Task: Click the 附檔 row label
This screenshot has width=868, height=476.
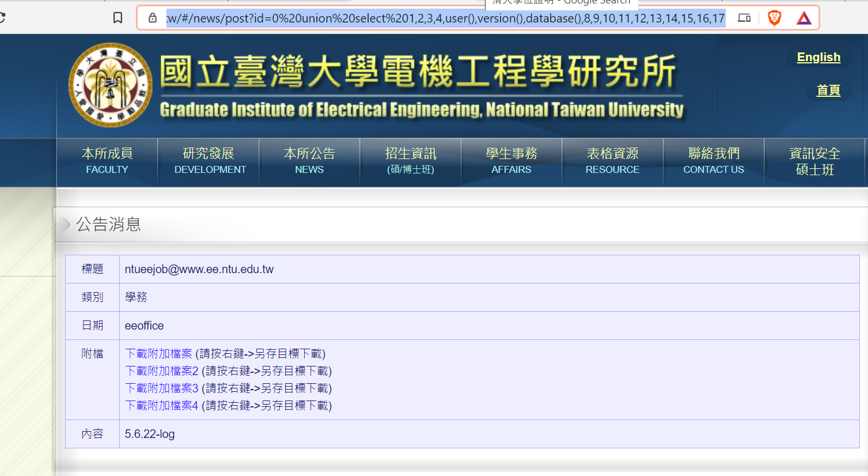Action: (x=92, y=354)
